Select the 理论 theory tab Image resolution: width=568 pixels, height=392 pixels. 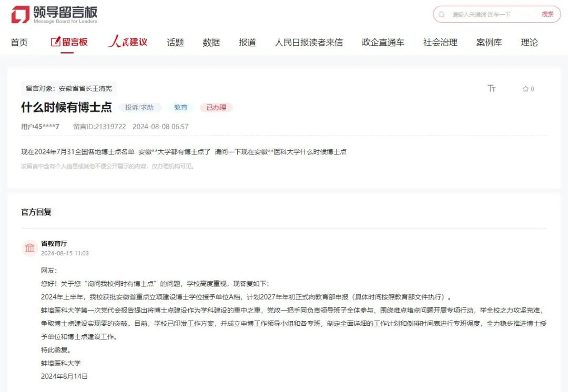click(x=529, y=43)
